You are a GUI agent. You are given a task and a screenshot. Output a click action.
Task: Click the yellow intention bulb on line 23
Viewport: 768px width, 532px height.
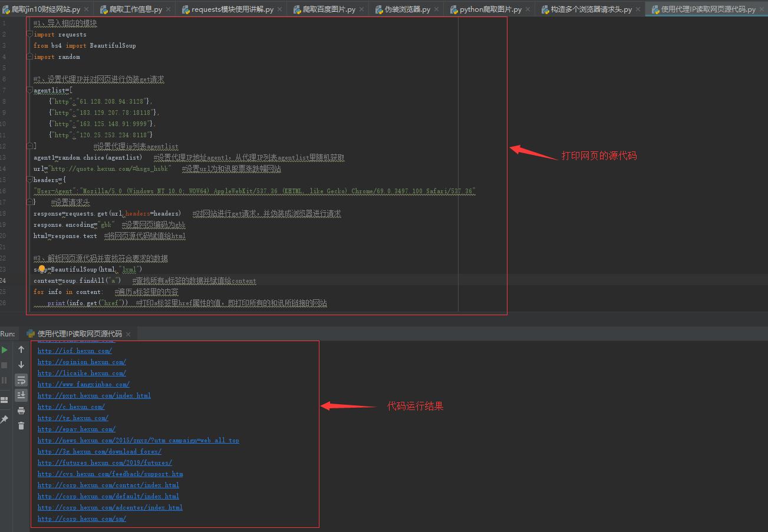(42, 269)
